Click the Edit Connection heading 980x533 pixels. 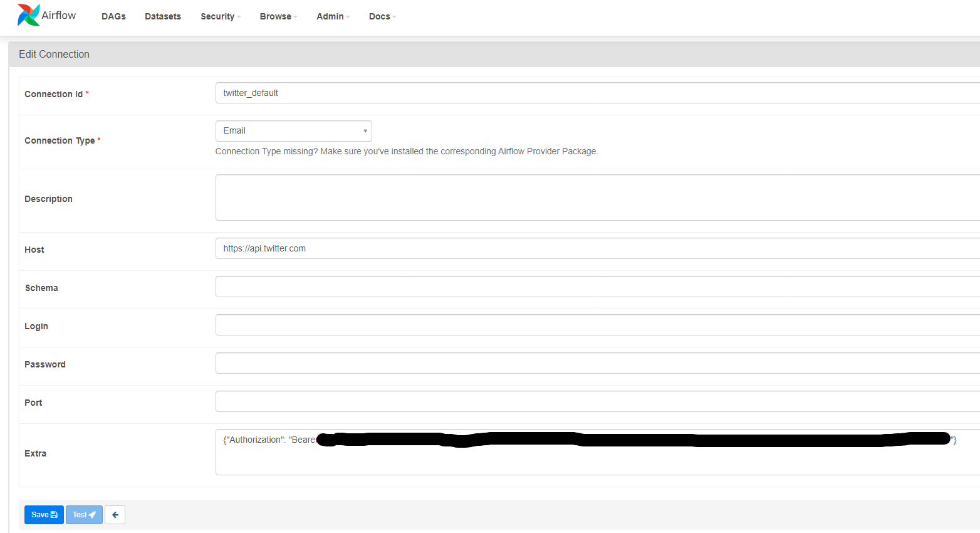54,55
